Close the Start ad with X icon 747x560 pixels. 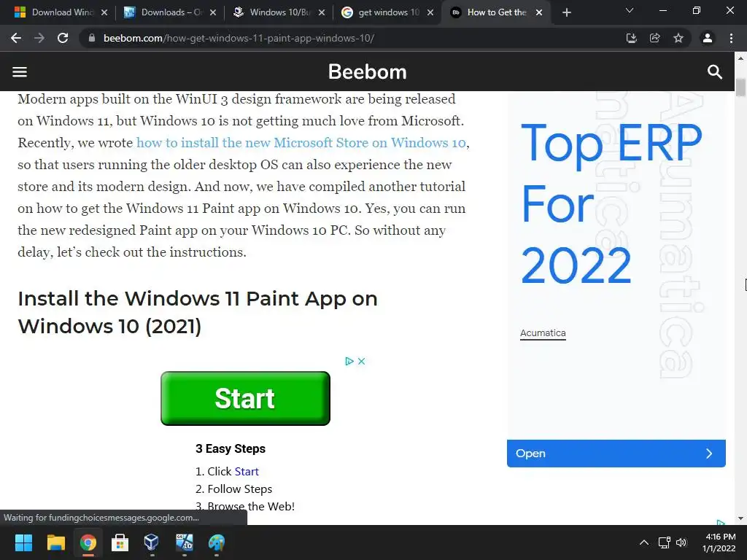click(x=362, y=362)
